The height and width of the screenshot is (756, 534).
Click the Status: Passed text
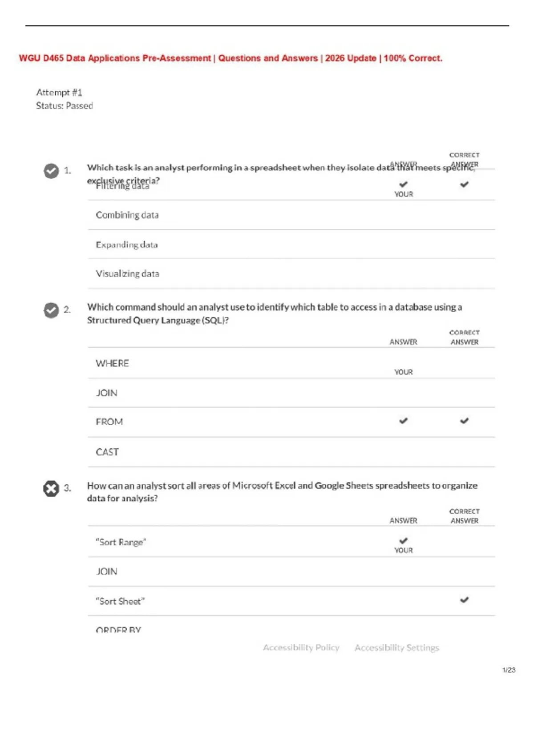click(65, 106)
